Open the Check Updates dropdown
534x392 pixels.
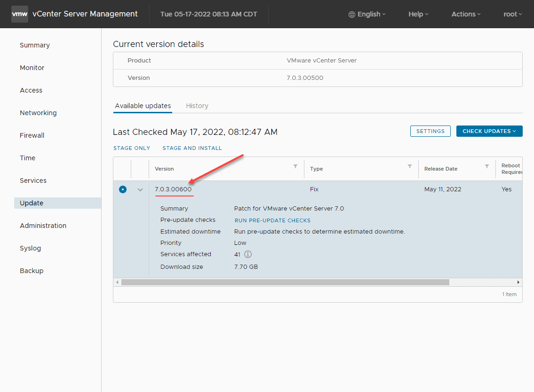pos(489,131)
